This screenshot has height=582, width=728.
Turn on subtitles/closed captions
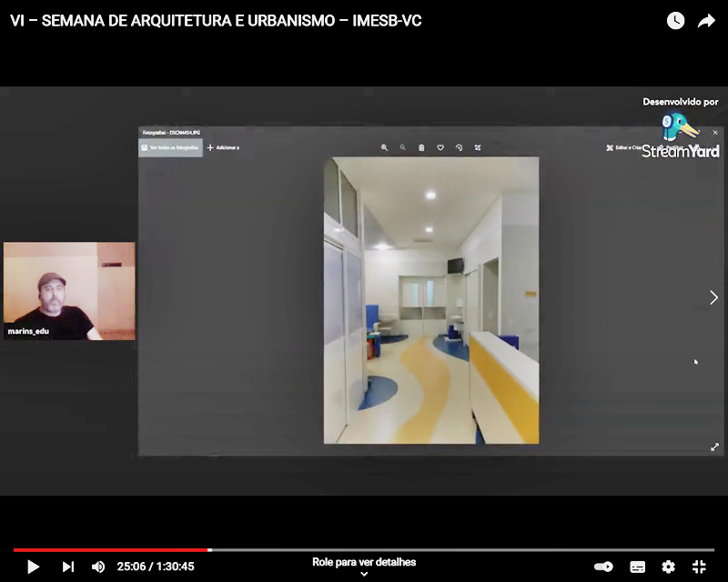[x=637, y=567]
